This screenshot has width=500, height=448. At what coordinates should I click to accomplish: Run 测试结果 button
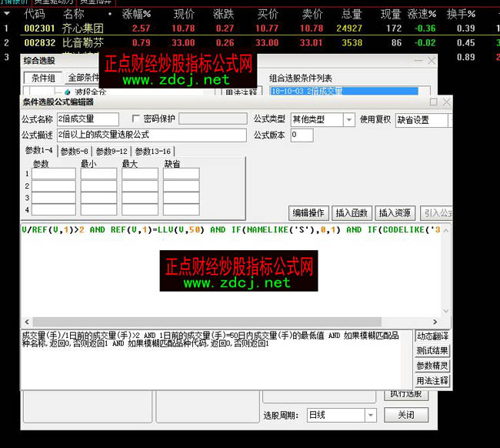[x=432, y=351]
